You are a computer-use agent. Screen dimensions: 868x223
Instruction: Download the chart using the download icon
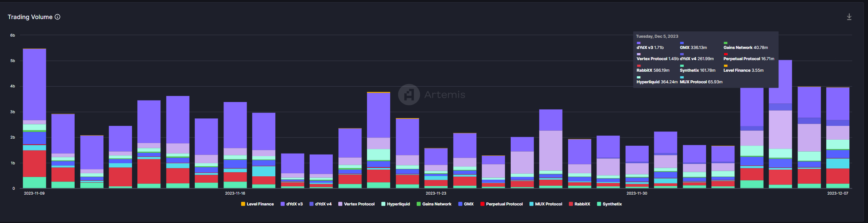click(x=849, y=17)
